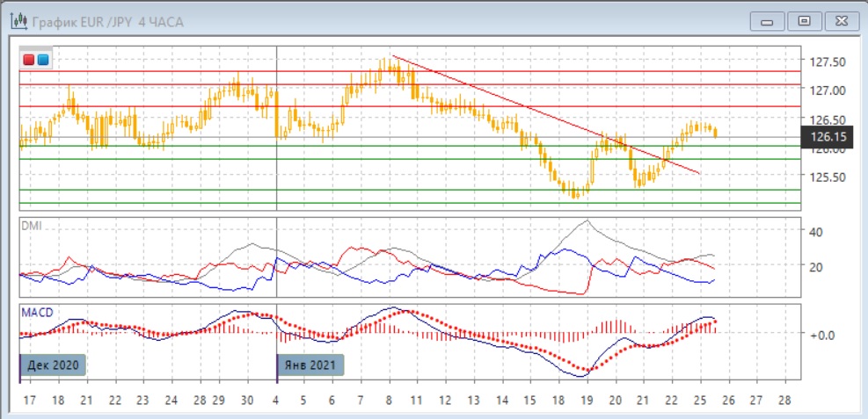868x419 pixels.
Task: Click the 127.50 price axis label
Action: click(828, 62)
